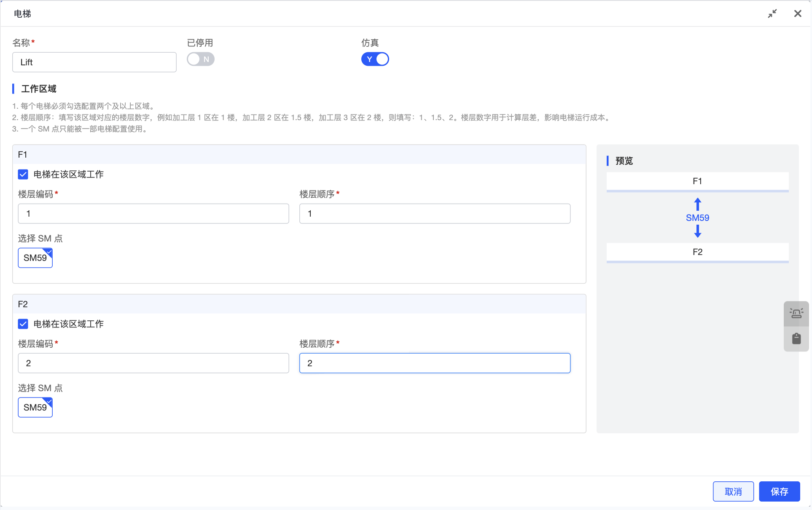This screenshot has width=812, height=510.
Task: Click the SM59 label in the preview panel
Action: click(x=697, y=218)
